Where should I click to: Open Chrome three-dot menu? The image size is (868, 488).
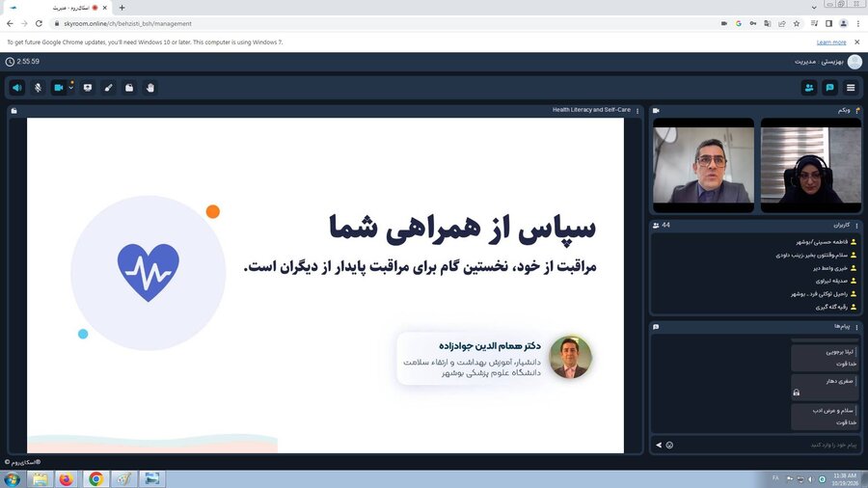pos(858,24)
